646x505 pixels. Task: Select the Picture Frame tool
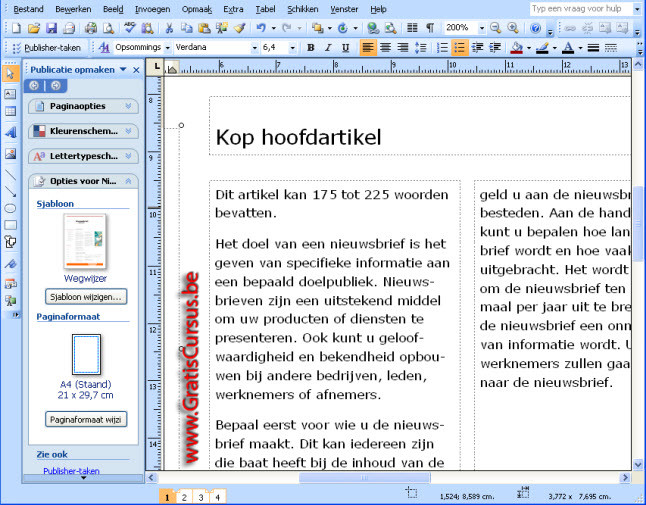(10, 154)
